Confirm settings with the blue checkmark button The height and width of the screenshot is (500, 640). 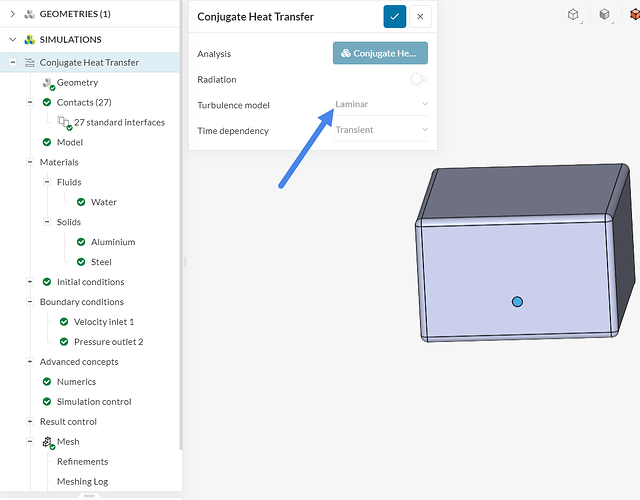coord(394,17)
